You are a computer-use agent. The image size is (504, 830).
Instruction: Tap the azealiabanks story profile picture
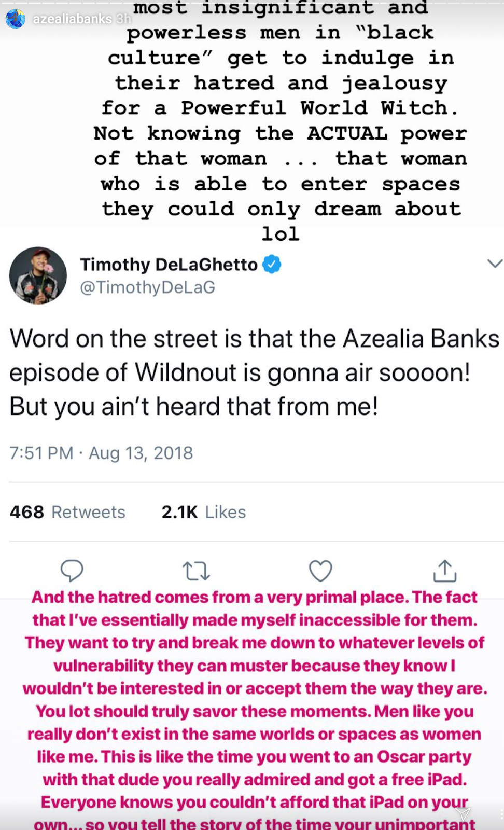click(x=16, y=19)
